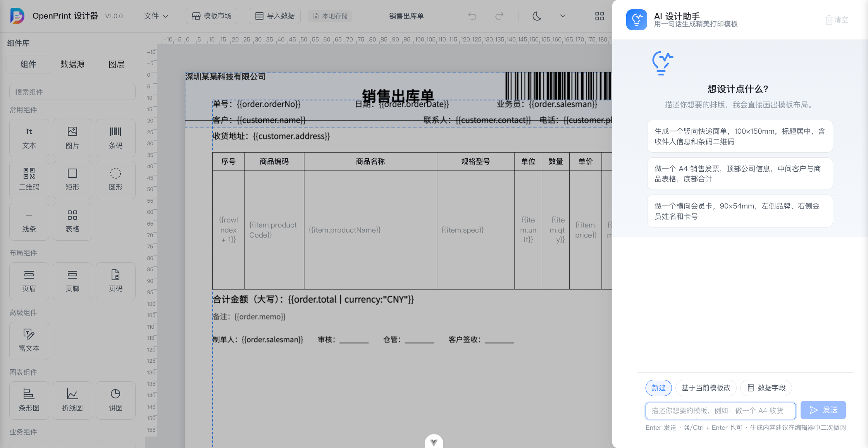Add a 圆形 circle component
868x448 pixels.
coord(115,180)
